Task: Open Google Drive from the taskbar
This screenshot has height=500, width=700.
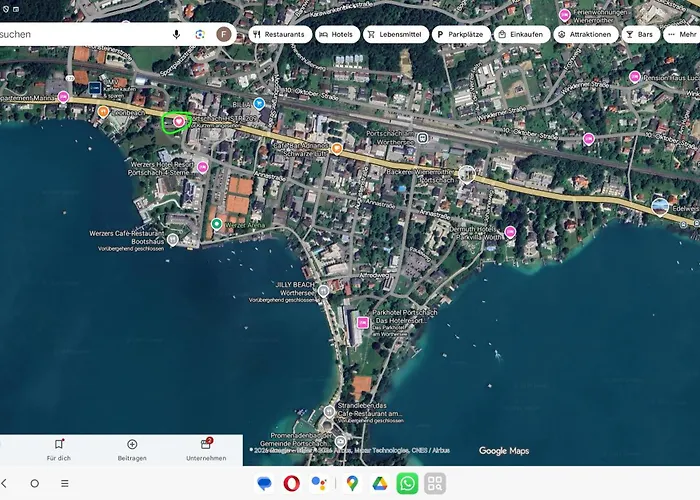Action: coord(379,484)
